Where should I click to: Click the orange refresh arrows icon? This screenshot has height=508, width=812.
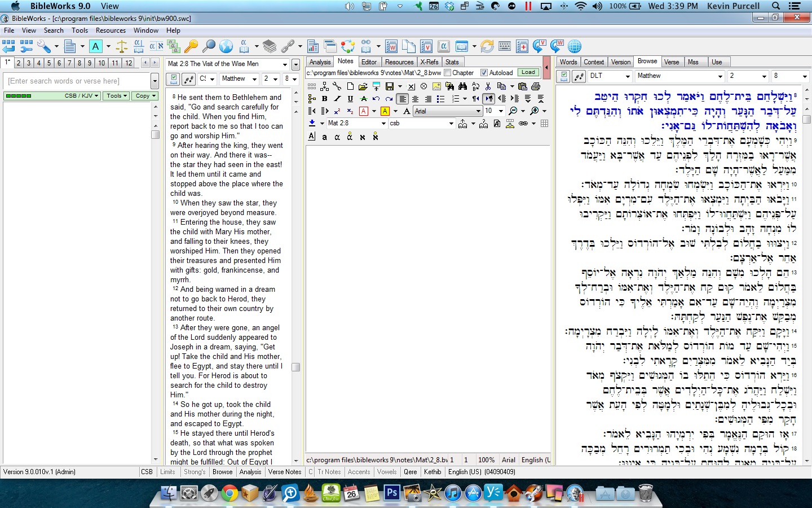(487, 46)
